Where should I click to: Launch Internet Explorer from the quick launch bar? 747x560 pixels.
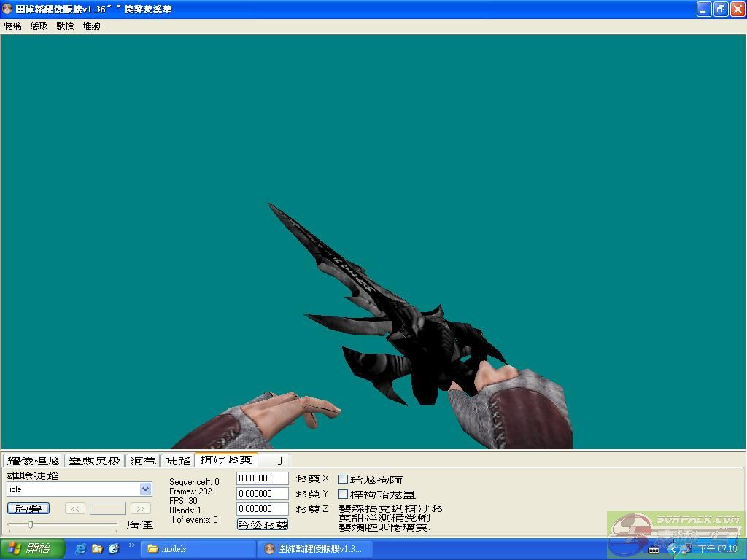tap(80, 549)
